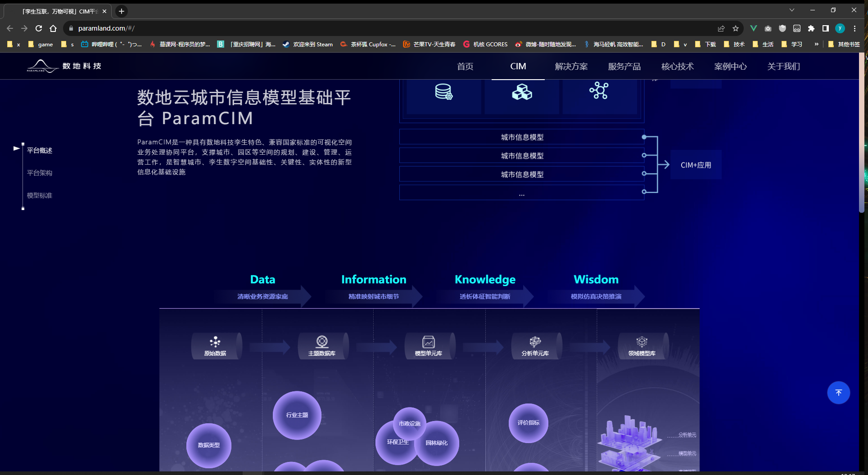Click the 行业主题 bubble
The height and width of the screenshot is (475, 868).
click(x=297, y=415)
